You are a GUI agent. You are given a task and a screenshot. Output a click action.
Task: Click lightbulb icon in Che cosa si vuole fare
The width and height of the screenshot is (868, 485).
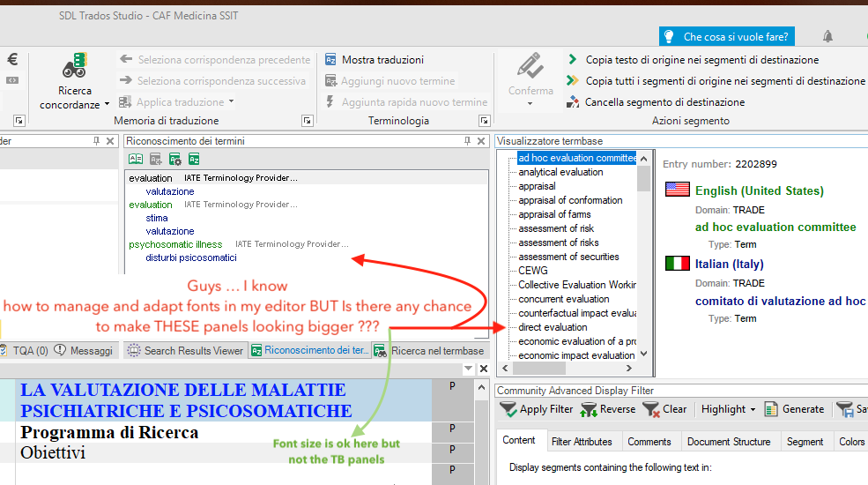669,36
